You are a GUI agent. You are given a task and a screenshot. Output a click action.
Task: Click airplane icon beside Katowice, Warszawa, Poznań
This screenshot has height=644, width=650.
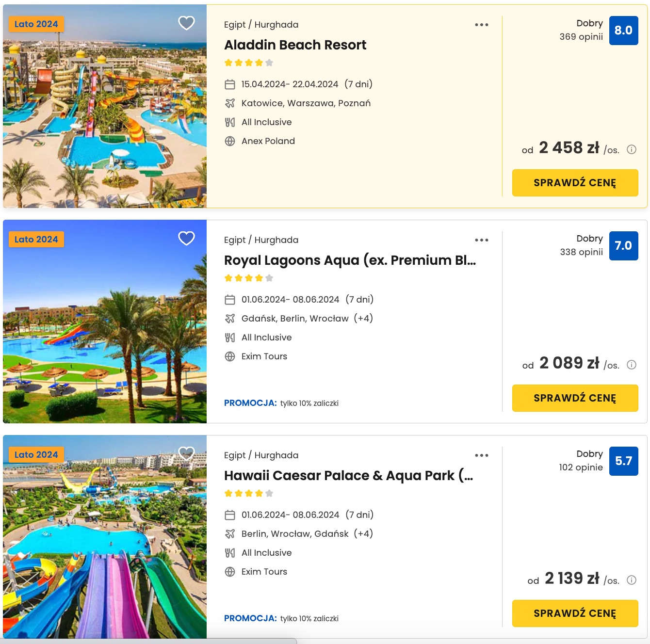(x=230, y=103)
